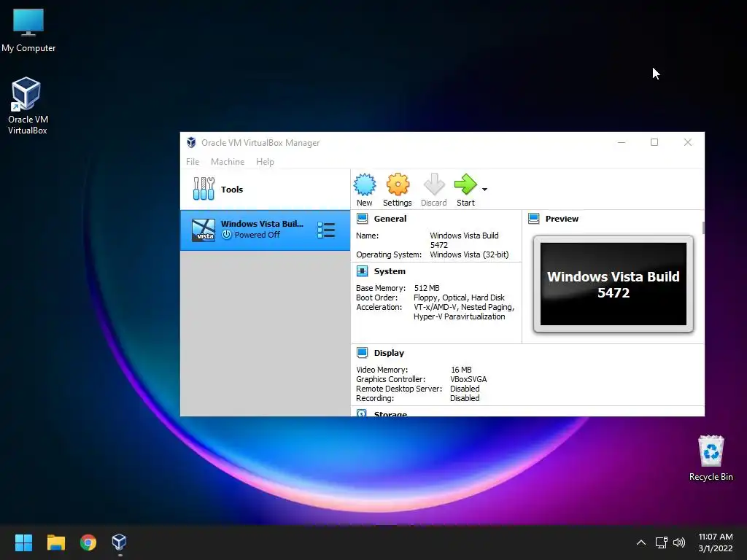Viewport: 747px width, 560px height.
Task: Open Google Chrome from the taskbar
Action: pyautogui.click(x=88, y=542)
